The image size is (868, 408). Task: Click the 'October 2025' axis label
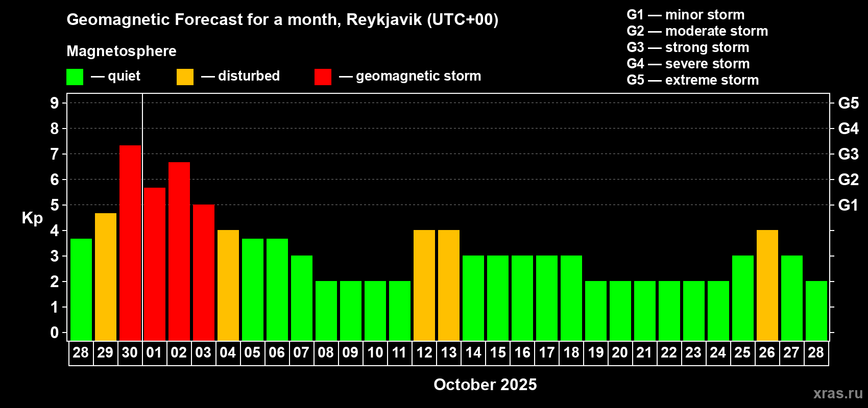click(x=485, y=385)
